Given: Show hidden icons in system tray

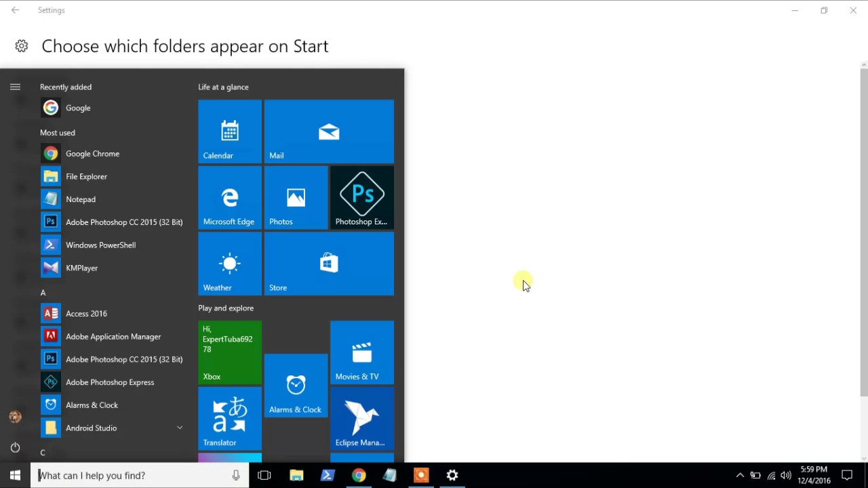Looking at the screenshot, I should tap(740, 475).
